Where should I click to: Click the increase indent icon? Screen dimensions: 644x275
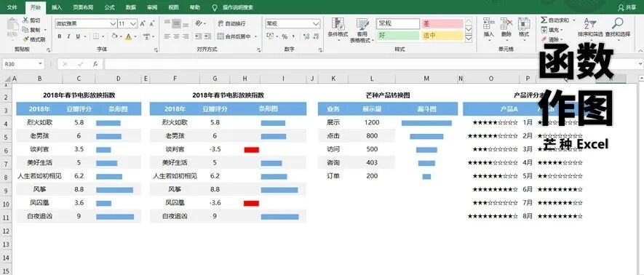click(209, 36)
